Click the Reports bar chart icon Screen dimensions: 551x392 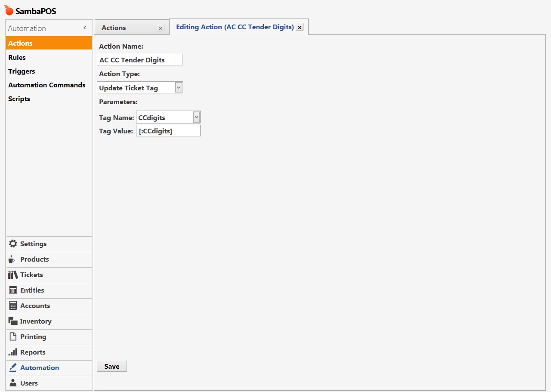13,352
